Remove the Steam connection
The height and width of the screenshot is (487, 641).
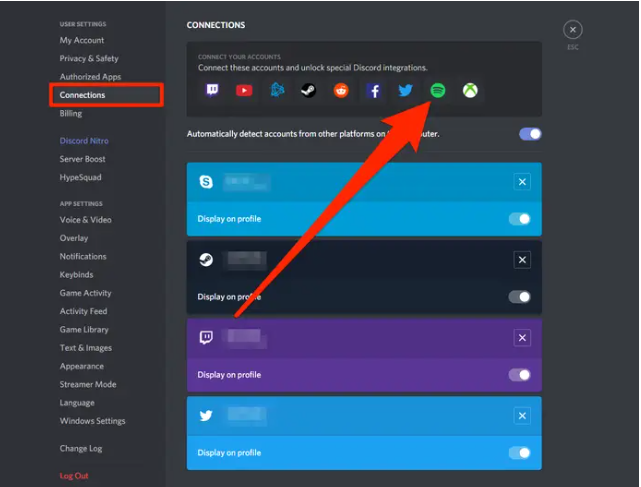pyautogui.click(x=522, y=260)
